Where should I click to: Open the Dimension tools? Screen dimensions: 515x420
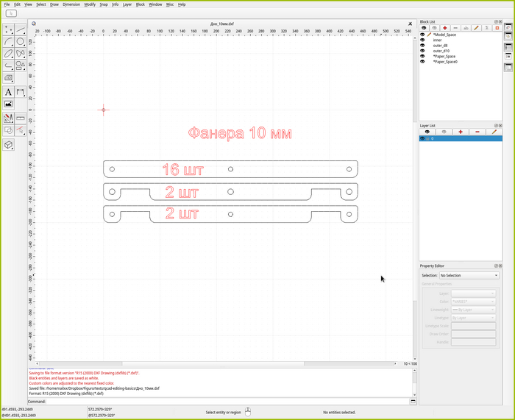coord(21,92)
